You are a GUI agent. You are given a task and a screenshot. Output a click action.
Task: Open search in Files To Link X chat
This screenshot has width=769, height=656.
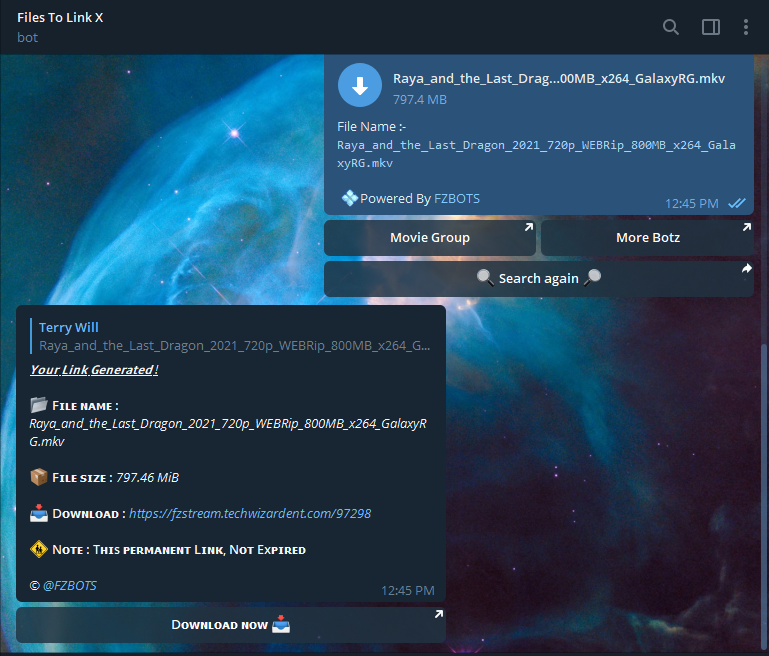(670, 27)
